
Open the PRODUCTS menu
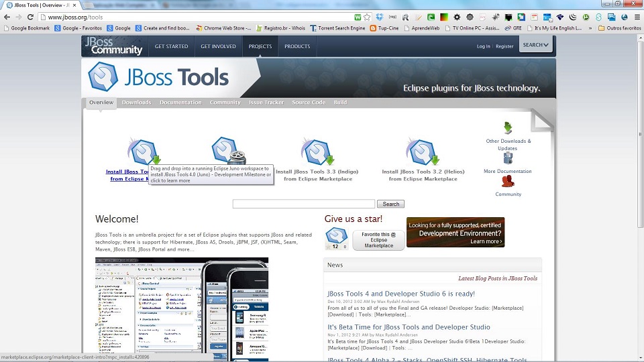pos(297,46)
